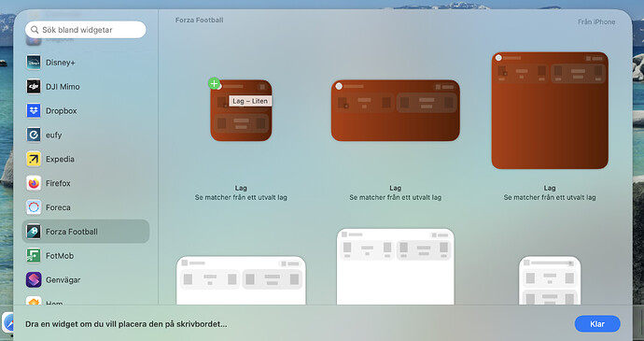Click the Lag label under the small widget
The image size is (644, 341).
(241, 189)
